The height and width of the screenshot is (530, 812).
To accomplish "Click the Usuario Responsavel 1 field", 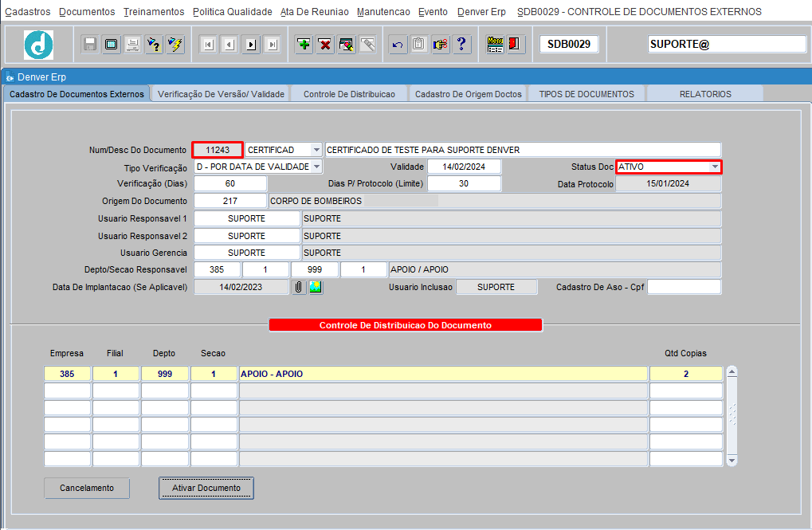I will tap(246, 218).
